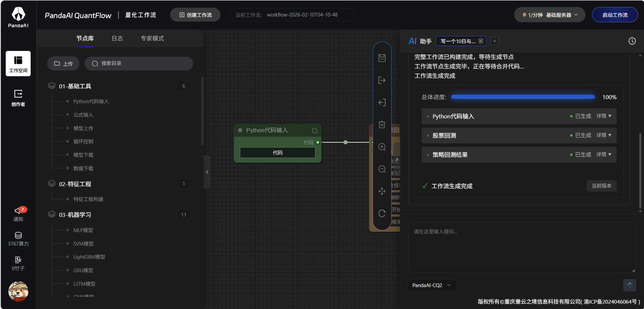Collapse the node library side panel

pos(207,172)
